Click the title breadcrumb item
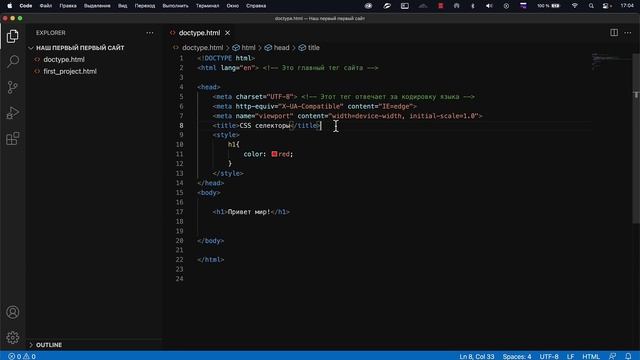The image size is (640, 360). click(x=313, y=48)
